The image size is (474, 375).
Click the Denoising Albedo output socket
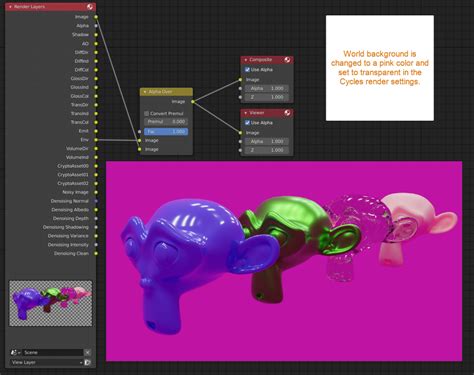pos(96,210)
